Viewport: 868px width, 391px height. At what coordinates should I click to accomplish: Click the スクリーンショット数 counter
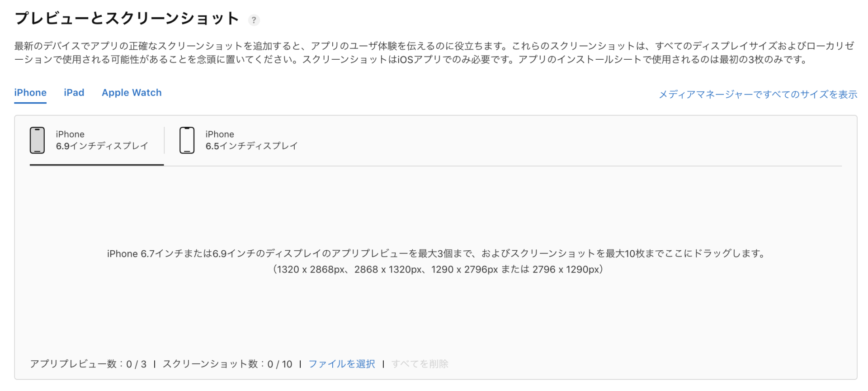click(x=227, y=364)
